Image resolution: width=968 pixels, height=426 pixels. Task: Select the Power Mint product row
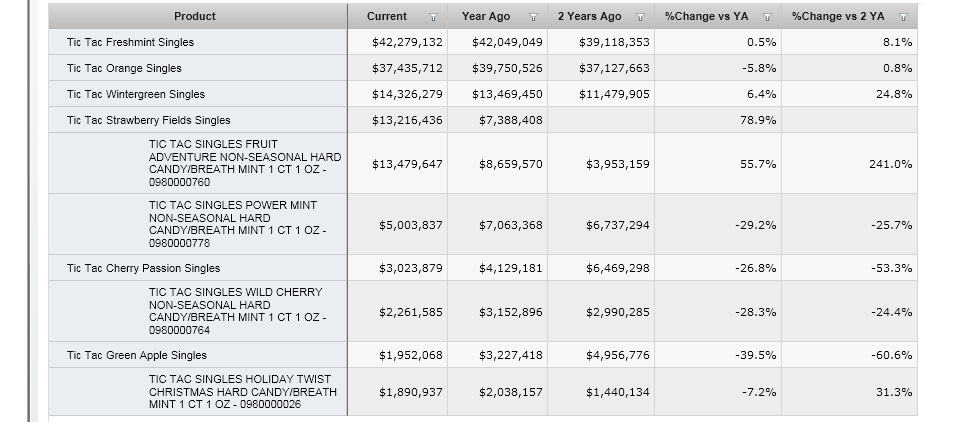pos(238,224)
